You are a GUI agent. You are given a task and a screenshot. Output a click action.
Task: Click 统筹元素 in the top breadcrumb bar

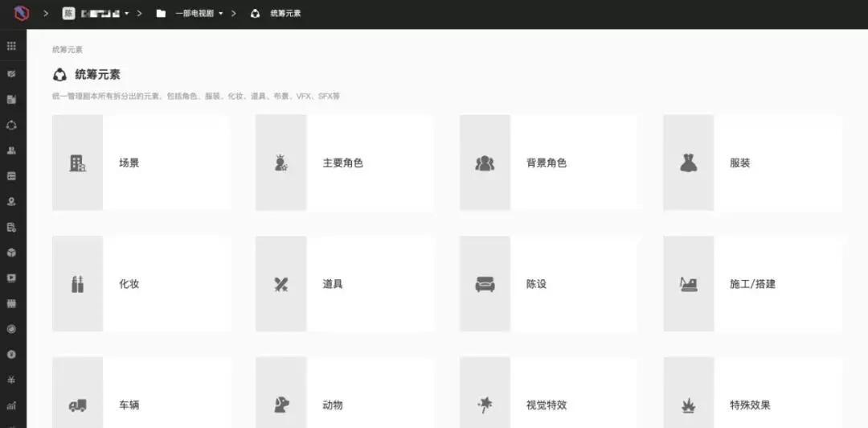285,14
